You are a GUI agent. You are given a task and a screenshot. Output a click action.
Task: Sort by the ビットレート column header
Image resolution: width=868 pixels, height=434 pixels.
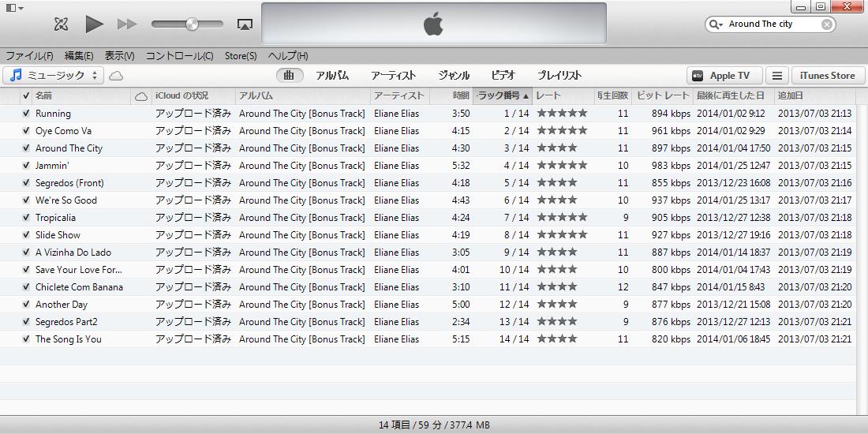pos(662,95)
